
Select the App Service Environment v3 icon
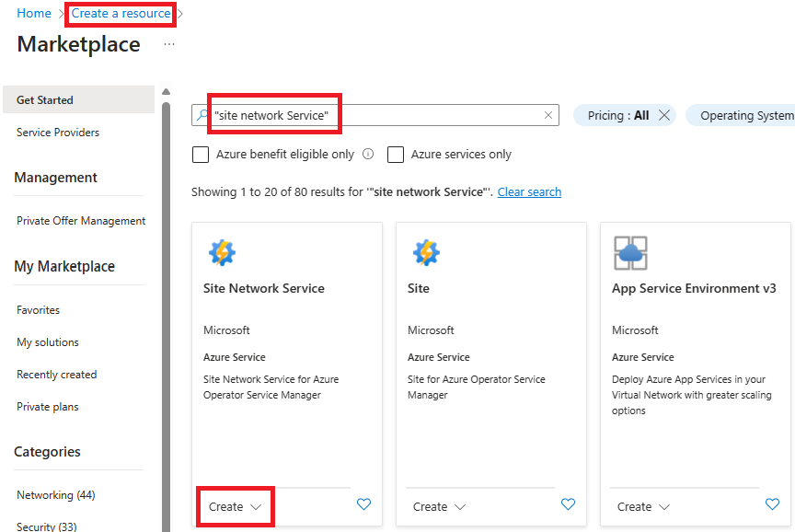[630, 250]
